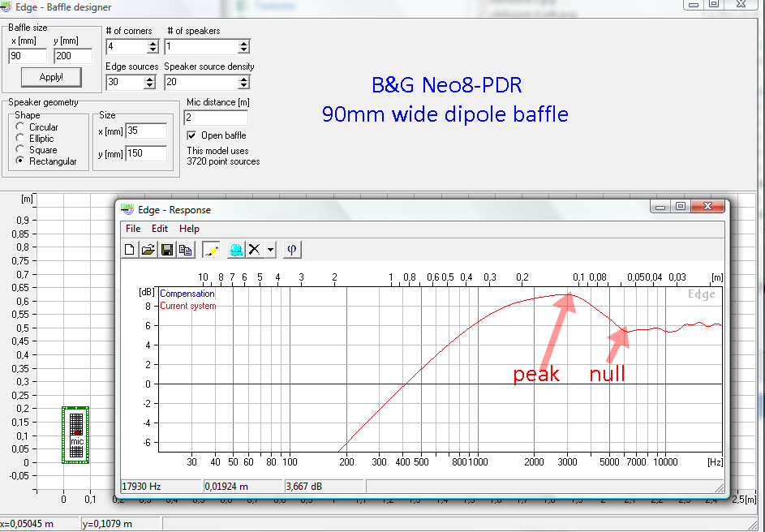Minimize the Edge Response window
The width and height of the screenshot is (765, 532).
tap(660, 207)
